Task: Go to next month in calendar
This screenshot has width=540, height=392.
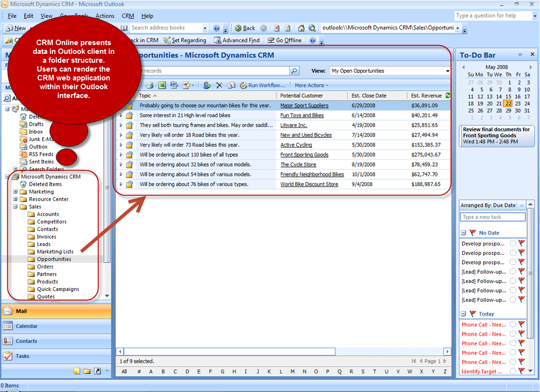Action: click(x=530, y=67)
